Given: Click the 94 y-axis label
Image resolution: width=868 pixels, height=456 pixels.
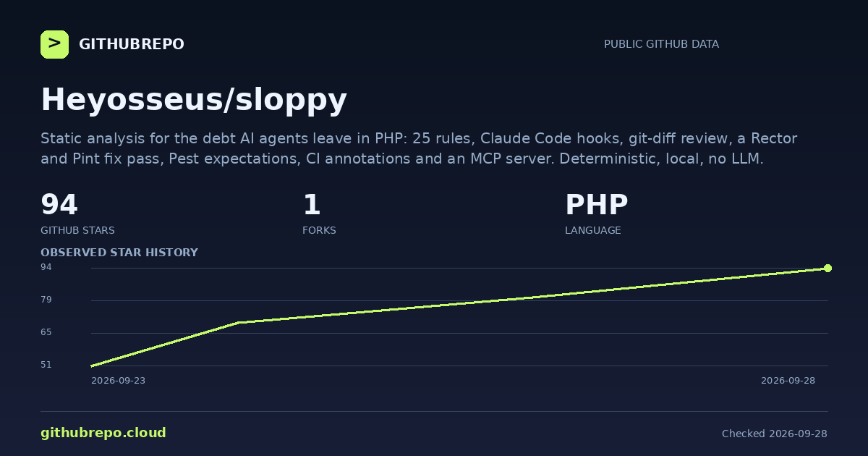Looking at the screenshot, I should pos(46,267).
